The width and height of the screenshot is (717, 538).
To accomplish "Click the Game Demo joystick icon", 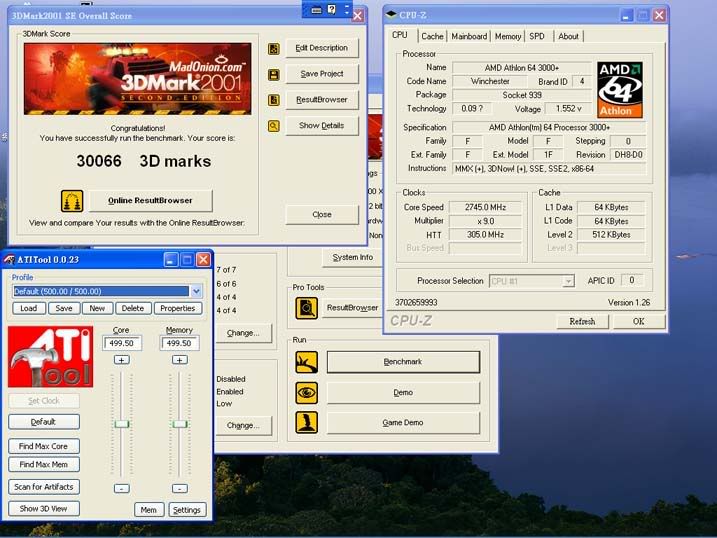I will 307,423.
